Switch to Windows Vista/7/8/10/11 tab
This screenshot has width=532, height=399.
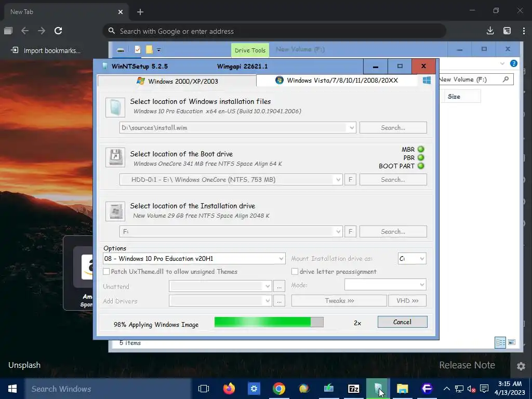pyautogui.click(x=337, y=81)
